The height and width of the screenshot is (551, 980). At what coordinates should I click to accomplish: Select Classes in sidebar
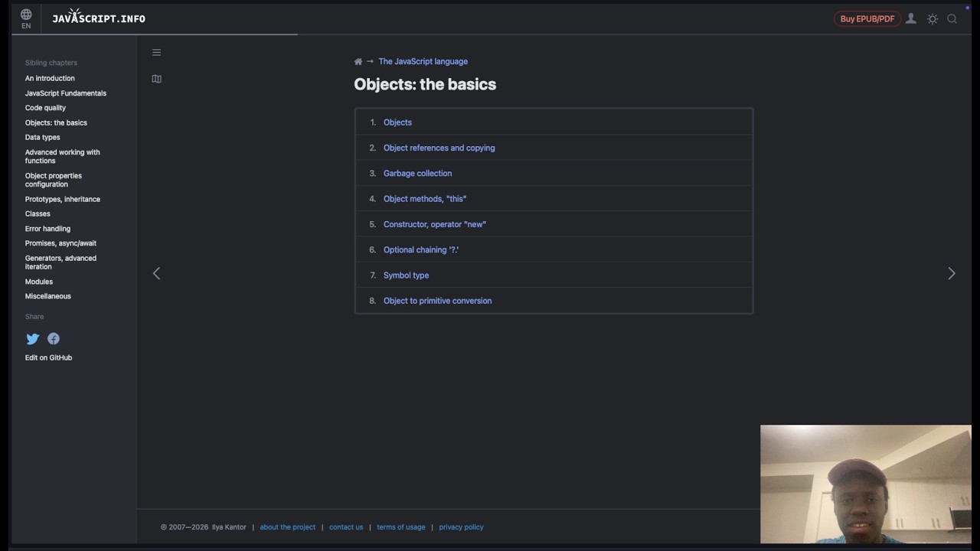pos(38,214)
